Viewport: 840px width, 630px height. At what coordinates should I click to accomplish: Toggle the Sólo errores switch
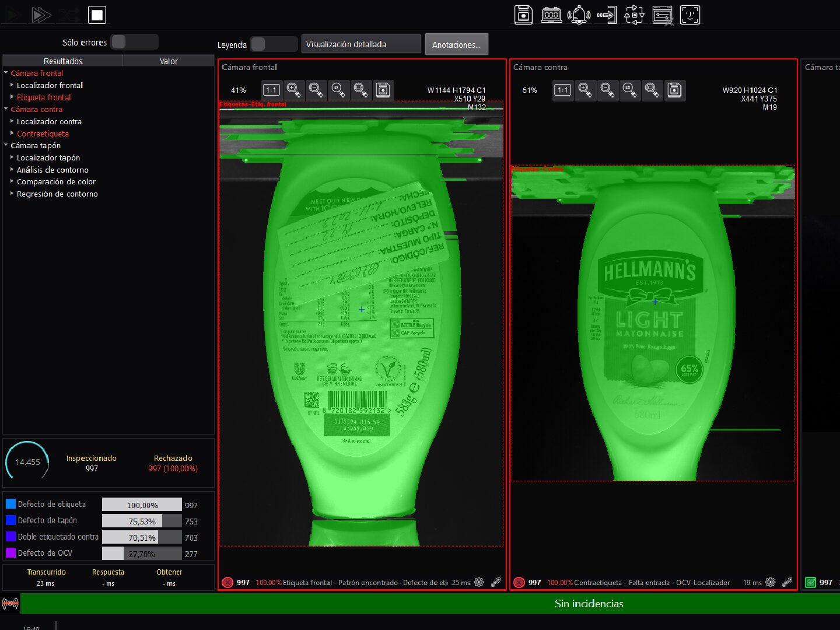[134, 42]
